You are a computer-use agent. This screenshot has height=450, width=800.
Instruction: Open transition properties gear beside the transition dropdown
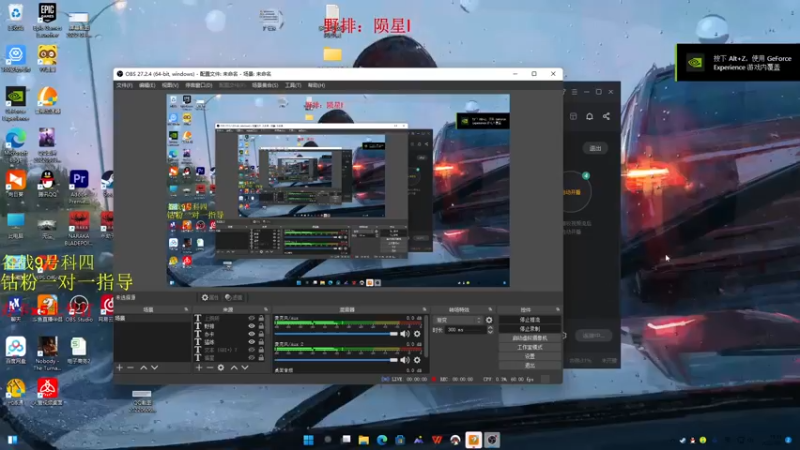489,320
